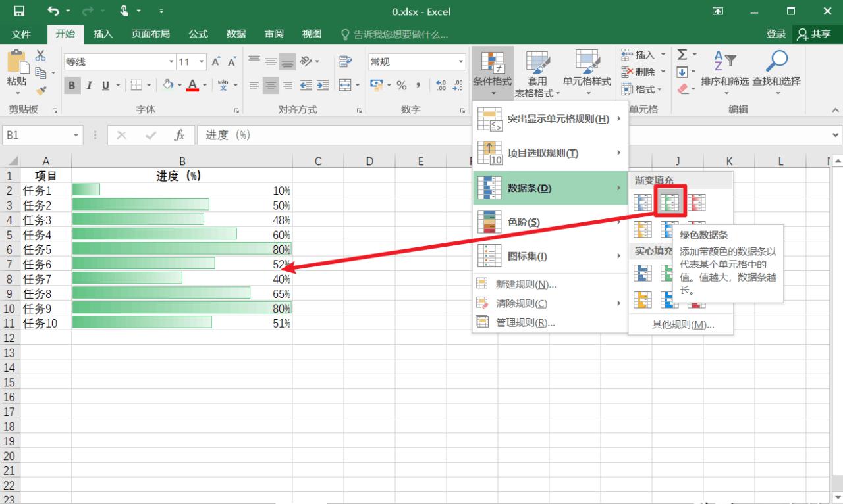Open the font size dropdown
The height and width of the screenshot is (504, 843).
click(202, 62)
